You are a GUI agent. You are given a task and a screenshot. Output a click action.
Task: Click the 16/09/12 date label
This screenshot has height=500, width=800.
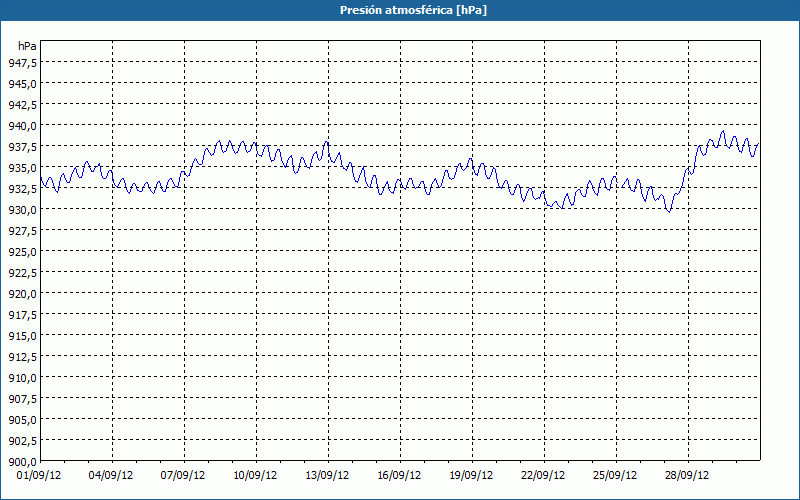[x=399, y=476]
